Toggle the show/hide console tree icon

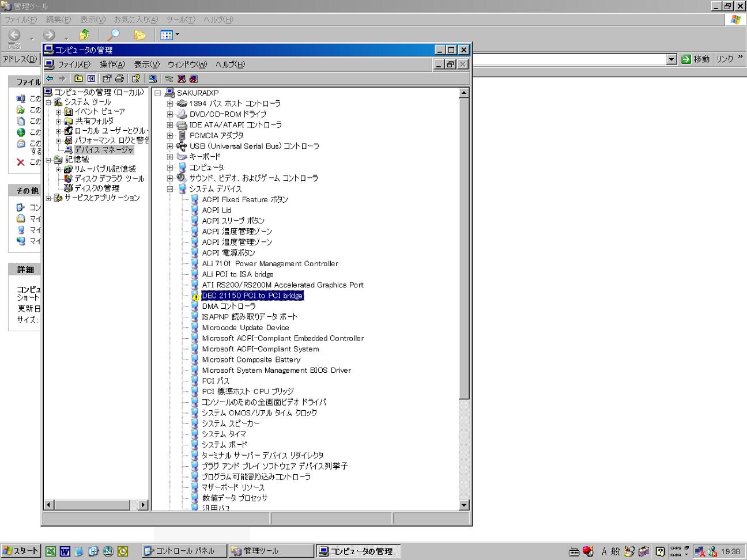[91, 78]
